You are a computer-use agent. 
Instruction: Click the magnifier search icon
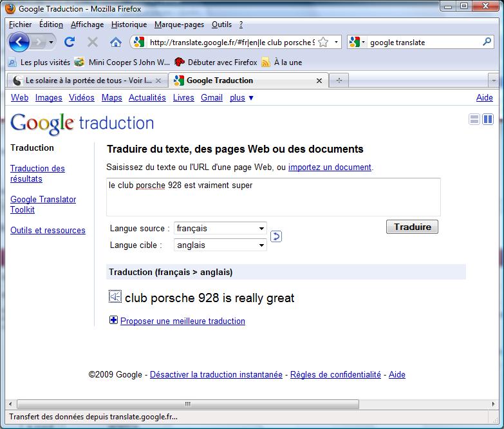click(487, 42)
